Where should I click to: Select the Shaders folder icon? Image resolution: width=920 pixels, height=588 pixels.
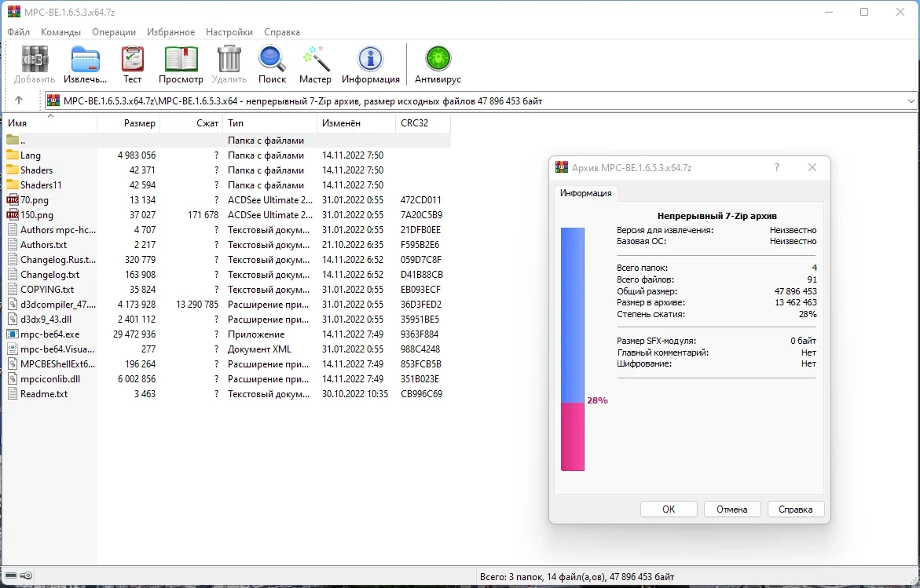click(x=13, y=170)
